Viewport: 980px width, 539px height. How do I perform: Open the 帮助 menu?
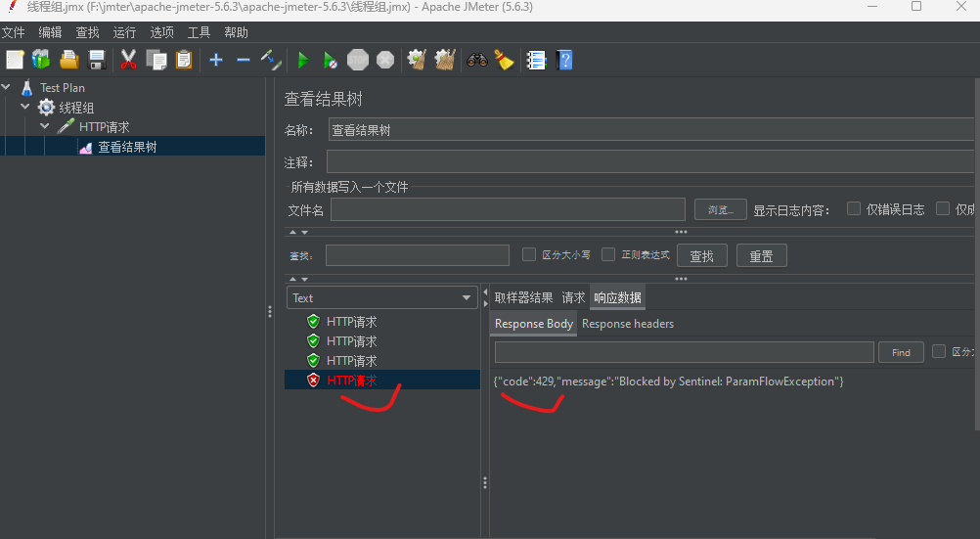point(237,32)
